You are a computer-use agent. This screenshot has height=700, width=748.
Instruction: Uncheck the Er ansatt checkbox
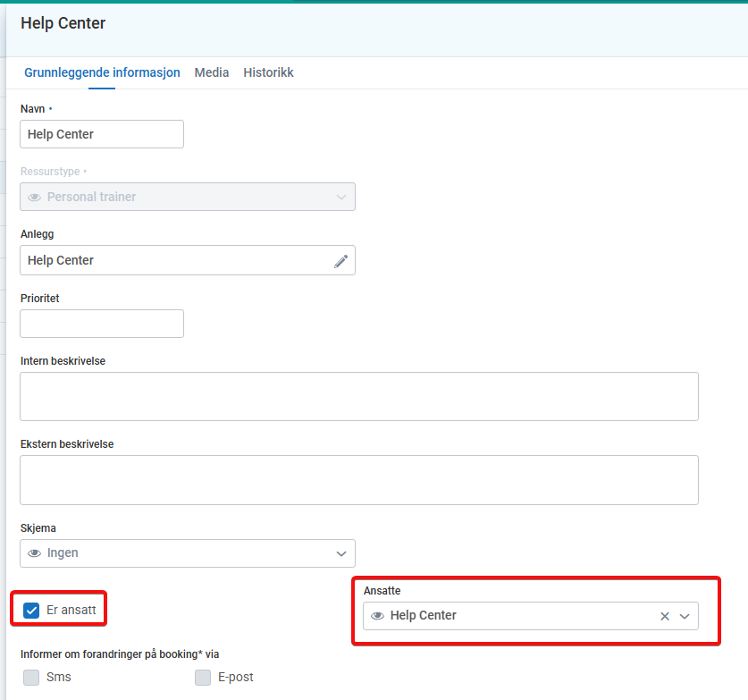coord(31,611)
